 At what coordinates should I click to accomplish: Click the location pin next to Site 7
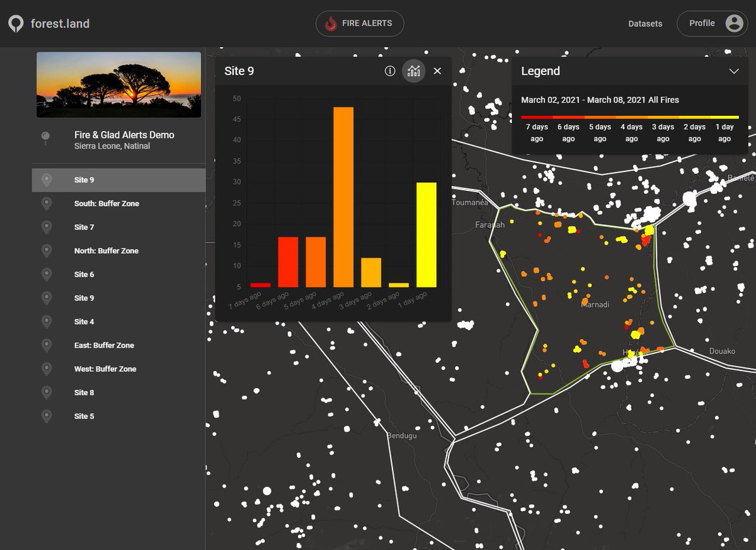click(x=47, y=227)
